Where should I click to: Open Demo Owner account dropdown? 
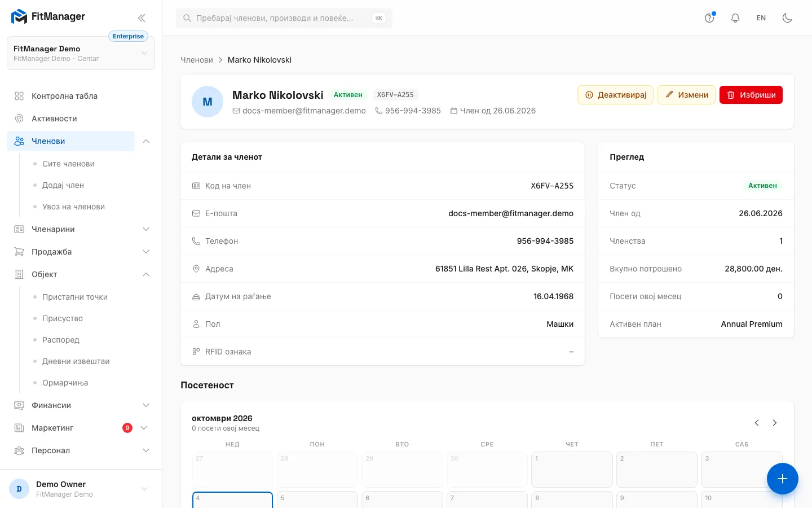(81, 489)
